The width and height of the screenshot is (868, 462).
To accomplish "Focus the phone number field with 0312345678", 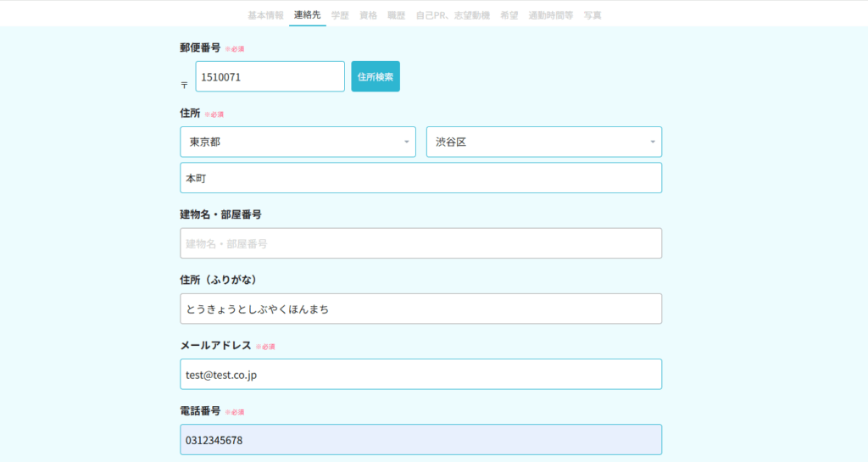I will point(420,439).
